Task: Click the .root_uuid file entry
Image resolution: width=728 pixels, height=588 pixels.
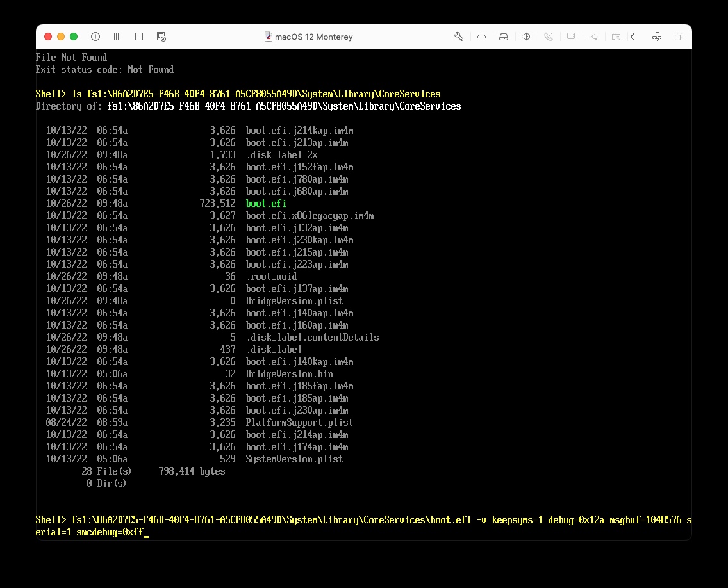Action: pyautogui.click(x=272, y=276)
